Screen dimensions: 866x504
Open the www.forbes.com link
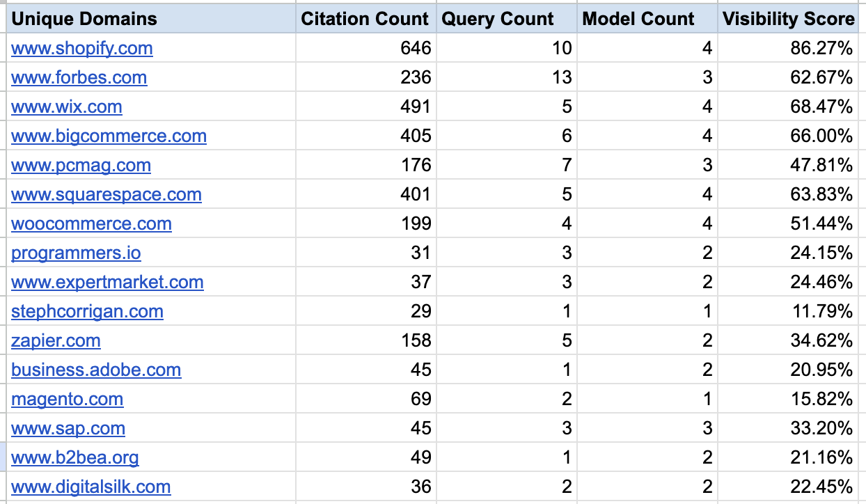(79, 77)
